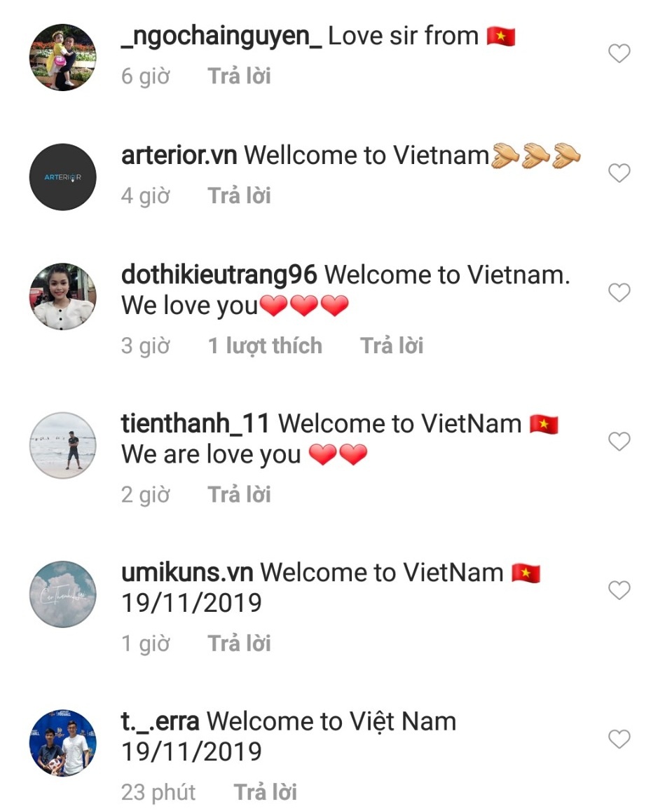View t._.erra profile picture

62,743
